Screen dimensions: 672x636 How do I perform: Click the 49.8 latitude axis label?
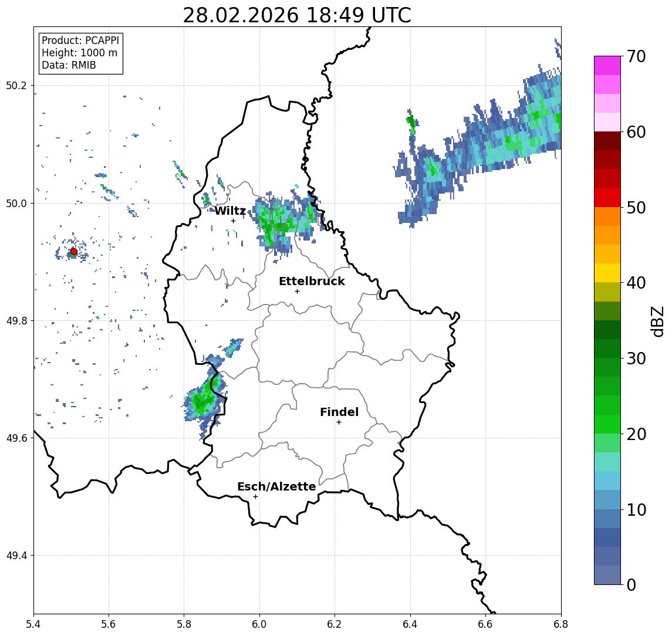pyautogui.click(x=16, y=321)
